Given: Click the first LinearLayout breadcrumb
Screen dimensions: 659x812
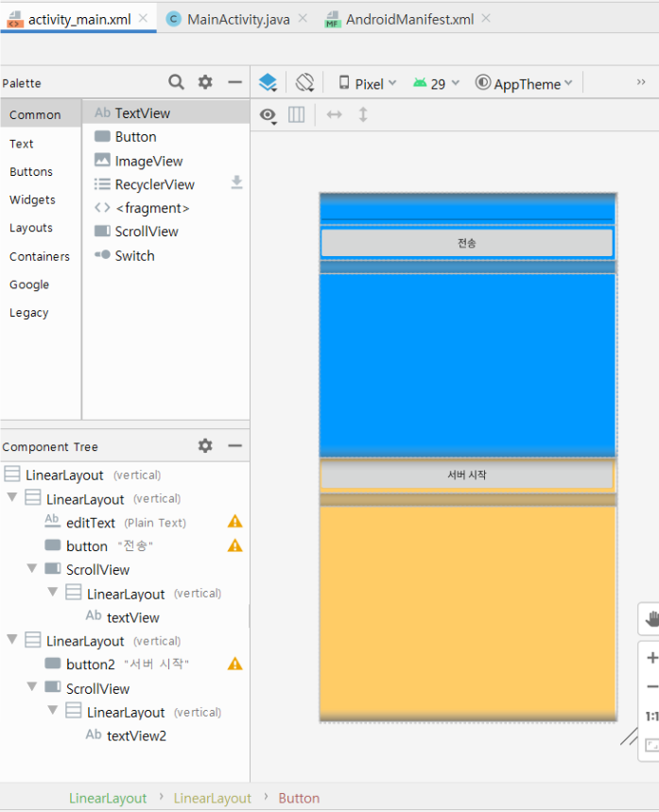Looking at the screenshot, I should point(108,798).
